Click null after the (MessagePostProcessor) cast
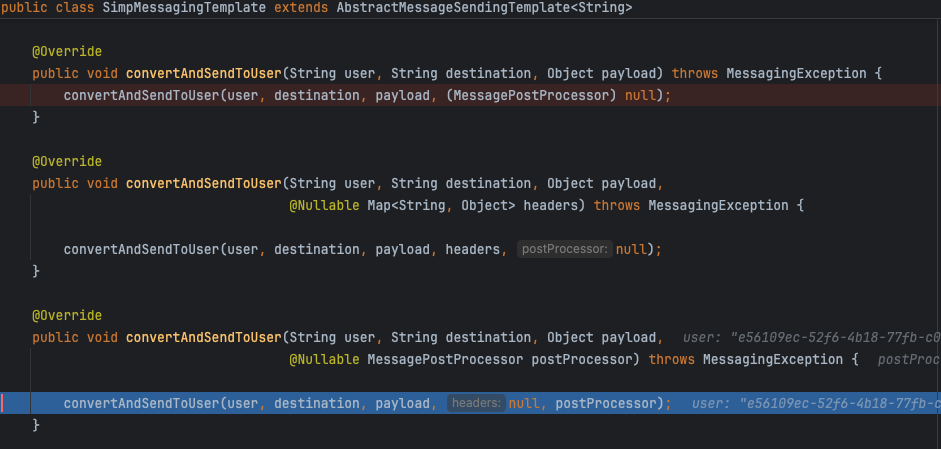941x449 pixels. pyautogui.click(x=640, y=95)
